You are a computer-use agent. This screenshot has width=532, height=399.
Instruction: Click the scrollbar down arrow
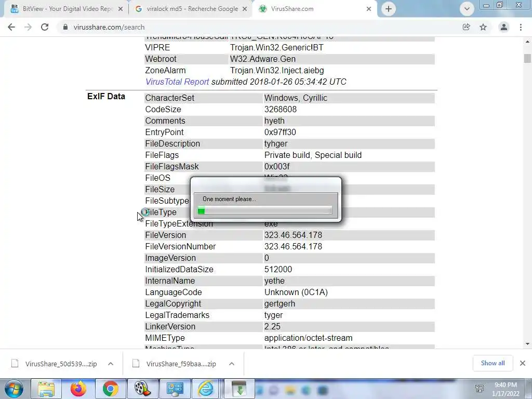point(527,344)
